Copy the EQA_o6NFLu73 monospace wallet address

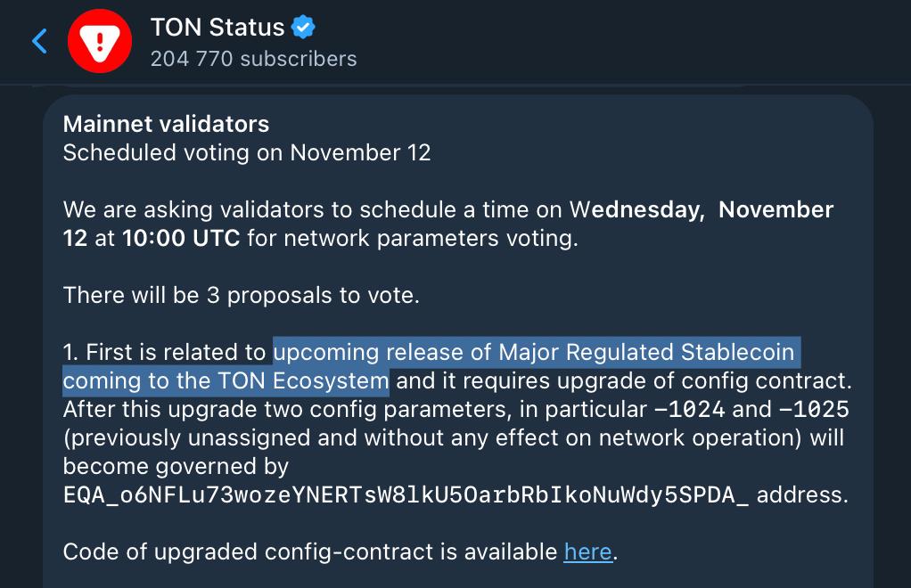tap(406, 494)
